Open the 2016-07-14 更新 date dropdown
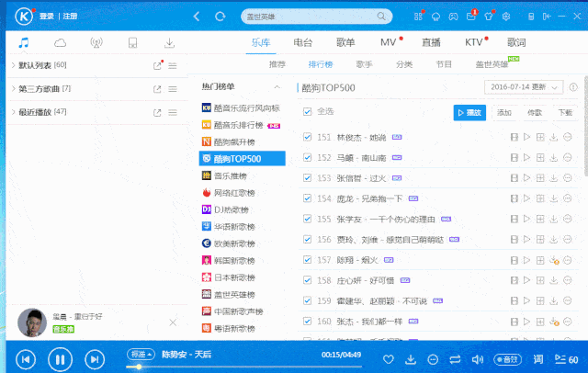The width and height of the screenshot is (588, 373). click(524, 87)
